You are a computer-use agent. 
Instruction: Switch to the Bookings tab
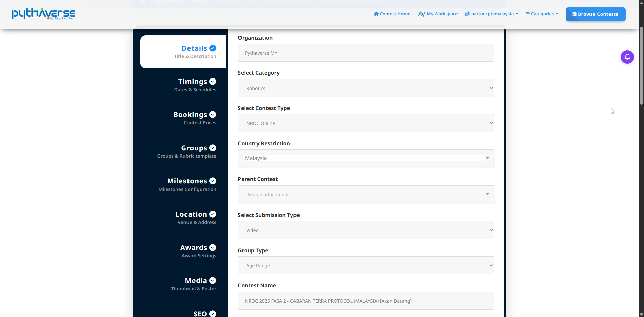183,118
